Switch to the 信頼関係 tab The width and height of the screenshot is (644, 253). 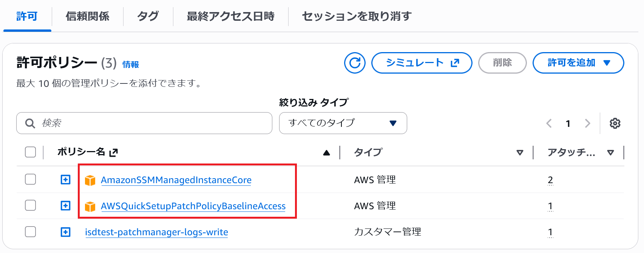[x=87, y=16]
